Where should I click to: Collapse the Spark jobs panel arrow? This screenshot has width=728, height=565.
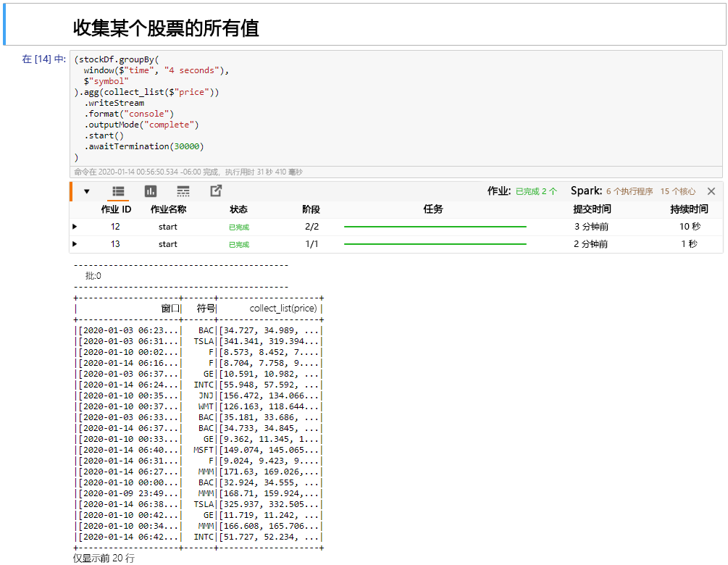pos(87,191)
